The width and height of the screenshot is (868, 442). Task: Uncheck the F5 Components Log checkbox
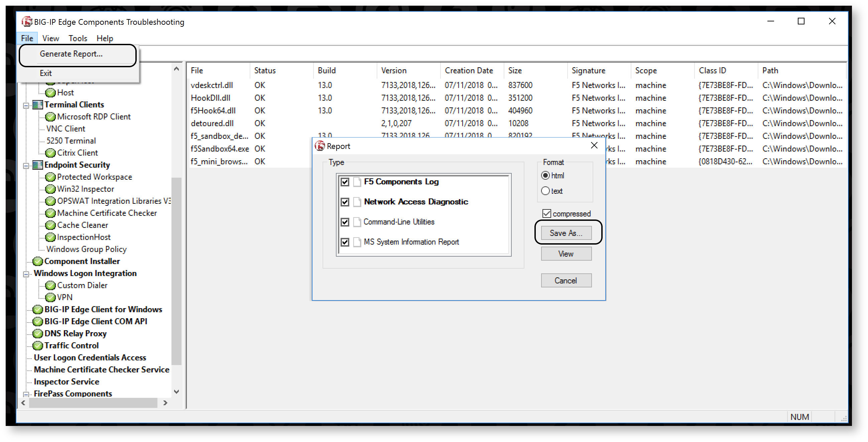click(x=345, y=182)
